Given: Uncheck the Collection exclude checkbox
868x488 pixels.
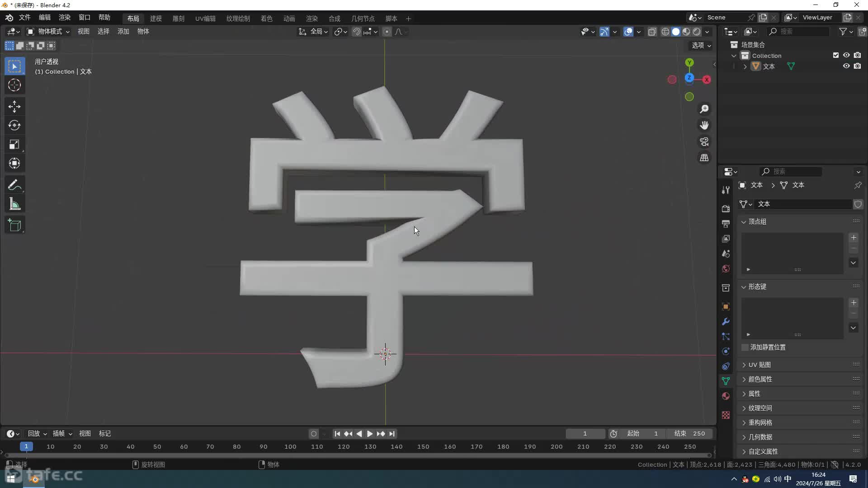Looking at the screenshot, I should coord(836,55).
